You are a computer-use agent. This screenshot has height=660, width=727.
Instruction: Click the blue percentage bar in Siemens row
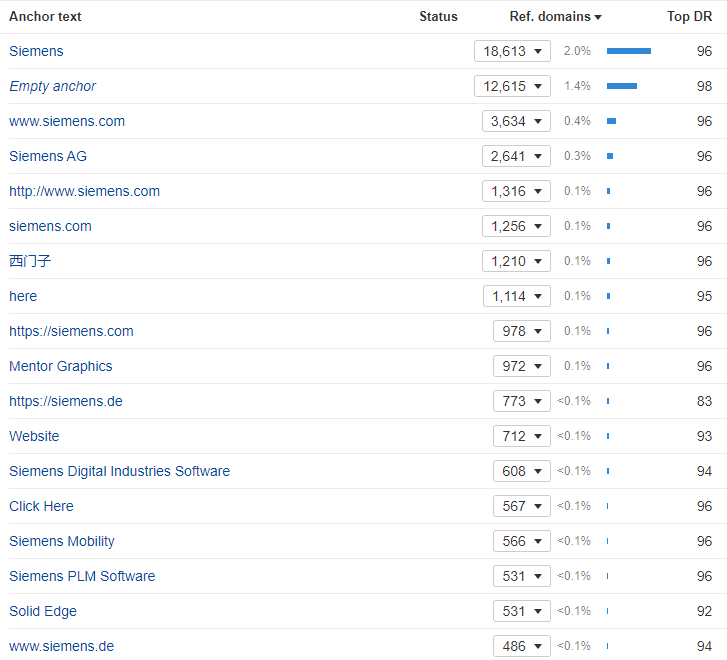tap(628, 51)
